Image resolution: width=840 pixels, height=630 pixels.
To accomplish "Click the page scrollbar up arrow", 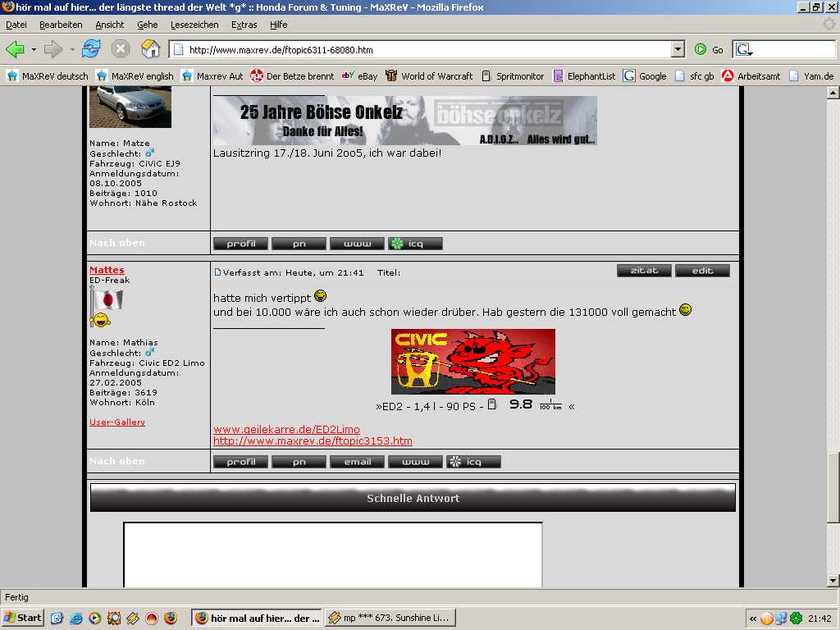I will (833, 92).
